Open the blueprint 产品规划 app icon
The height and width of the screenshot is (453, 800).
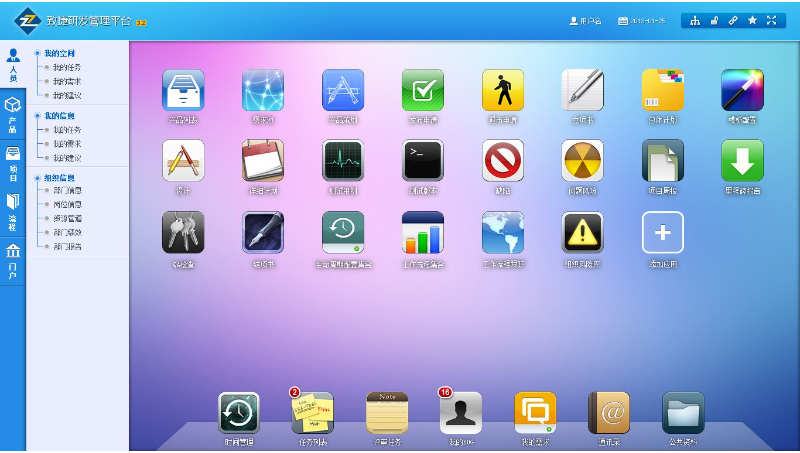click(x=343, y=90)
